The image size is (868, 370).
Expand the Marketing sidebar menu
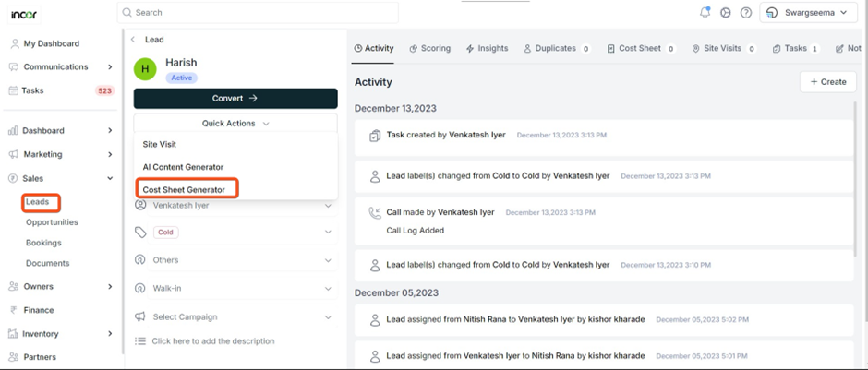pyautogui.click(x=110, y=154)
